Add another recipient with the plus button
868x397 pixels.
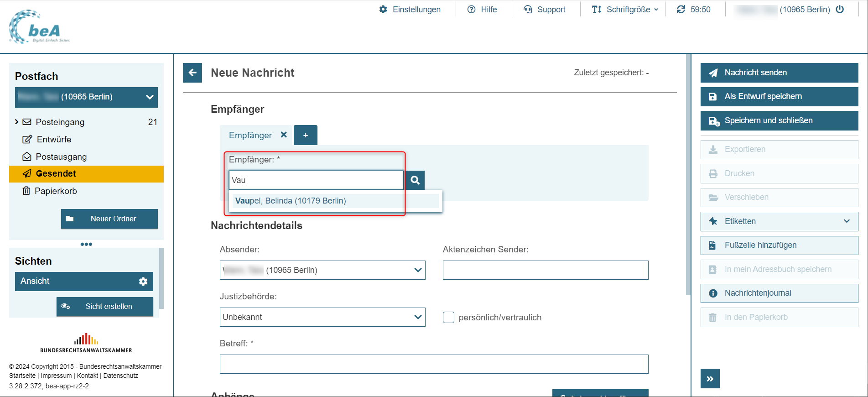point(305,135)
